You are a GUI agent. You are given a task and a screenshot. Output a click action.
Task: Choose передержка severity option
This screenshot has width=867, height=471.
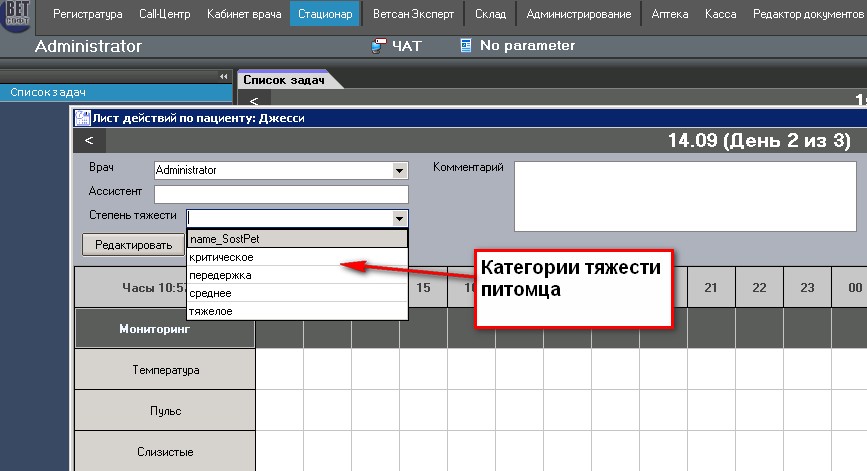click(x=297, y=275)
